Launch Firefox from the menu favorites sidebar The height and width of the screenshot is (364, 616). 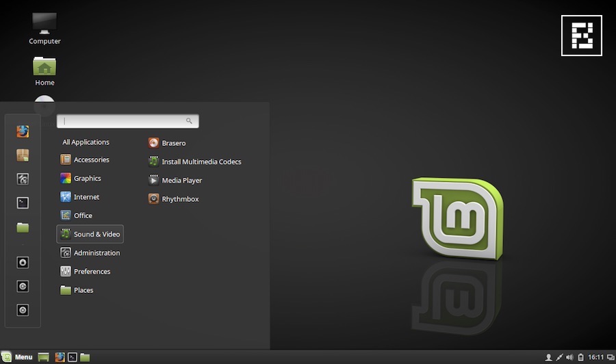tap(23, 131)
